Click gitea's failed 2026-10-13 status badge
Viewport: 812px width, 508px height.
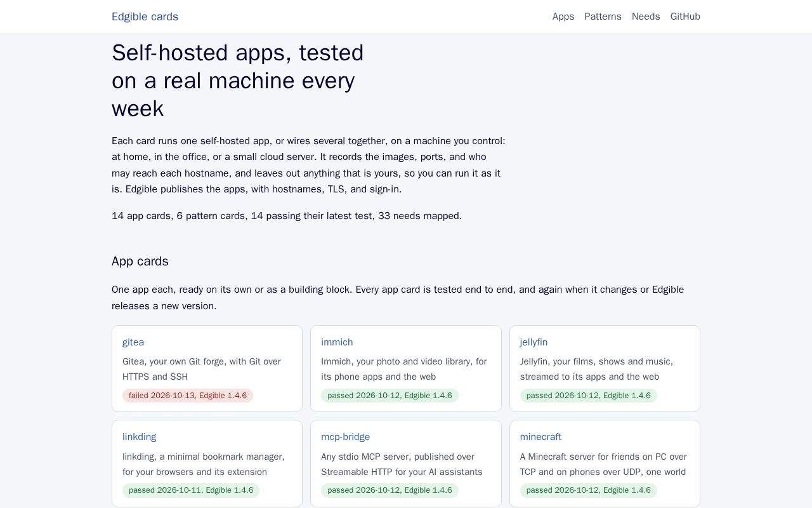pyautogui.click(x=188, y=396)
